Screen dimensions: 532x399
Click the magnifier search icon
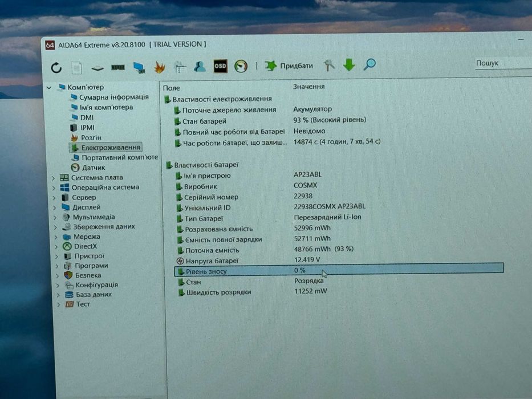369,64
